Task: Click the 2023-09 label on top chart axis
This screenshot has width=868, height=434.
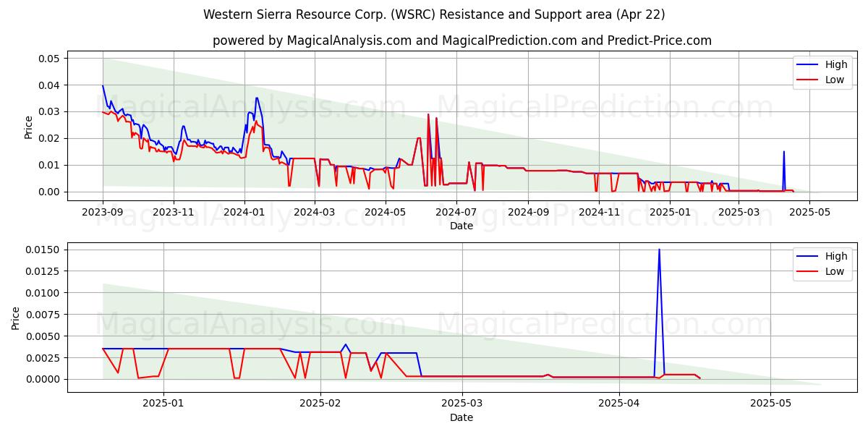Action: (103, 212)
